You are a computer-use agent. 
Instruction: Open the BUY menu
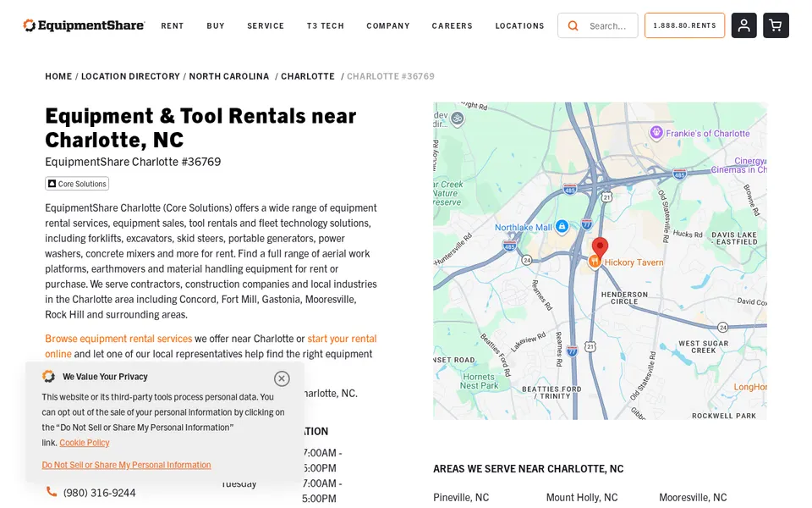point(216,25)
